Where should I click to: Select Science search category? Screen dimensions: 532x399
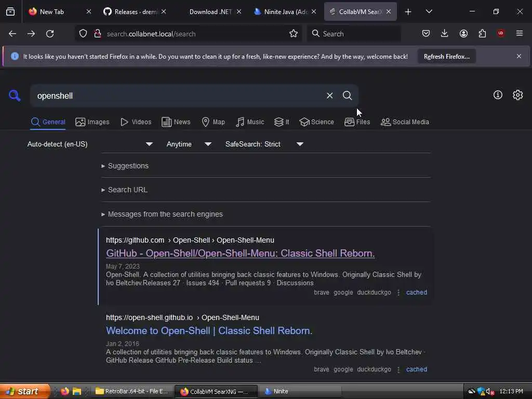[x=316, y=122]
